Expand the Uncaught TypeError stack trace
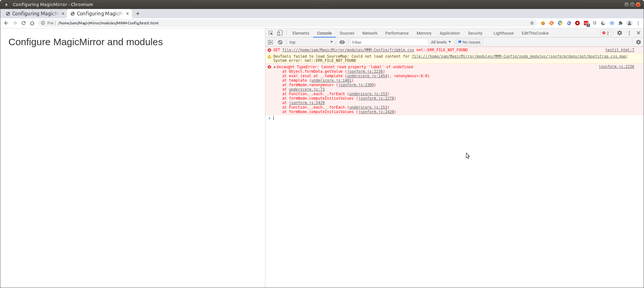The width and height of the screenshot is (644, 288). pyautogui.click(x=275, y=67)
